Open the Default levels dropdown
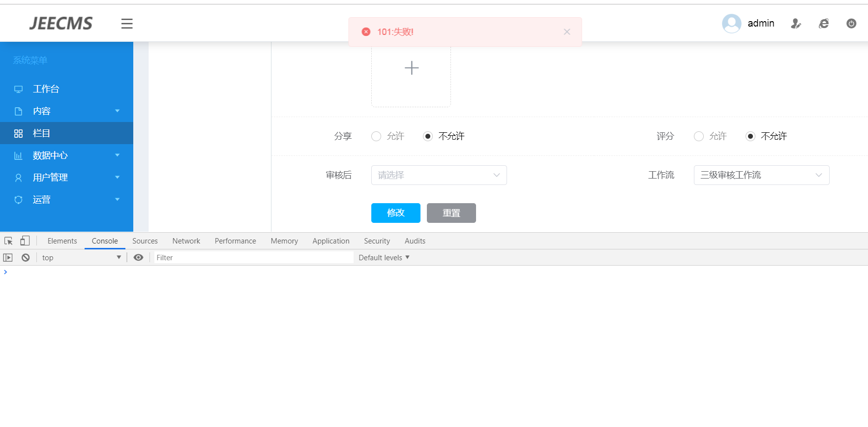This screenshot has width=868, height=427. tap(384, 258)
